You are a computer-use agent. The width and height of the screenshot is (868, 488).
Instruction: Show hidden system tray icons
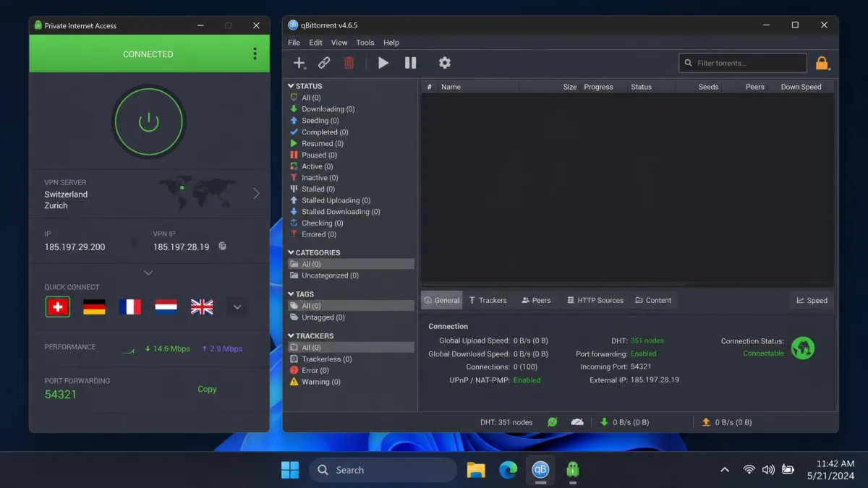[725, 470]
